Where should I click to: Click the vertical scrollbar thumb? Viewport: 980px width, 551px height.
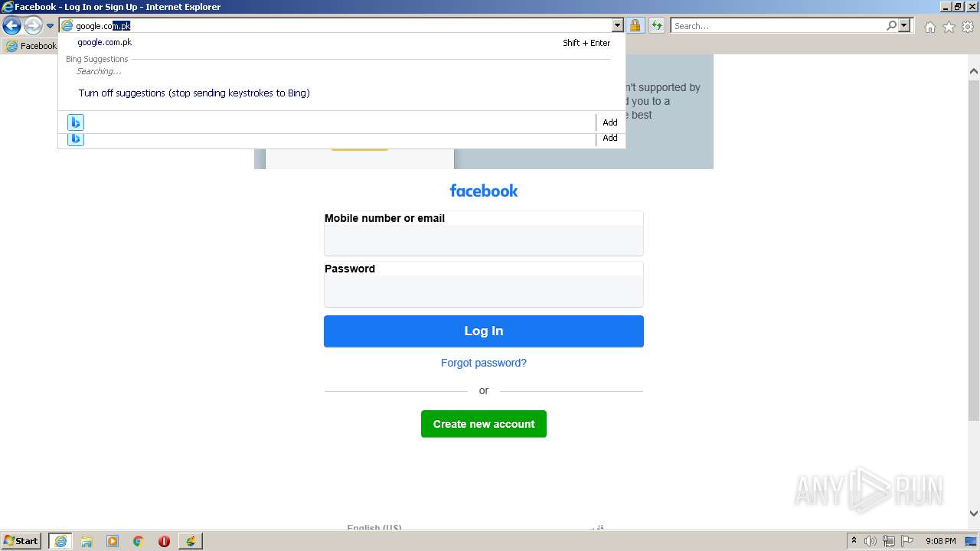click(973, 249)
